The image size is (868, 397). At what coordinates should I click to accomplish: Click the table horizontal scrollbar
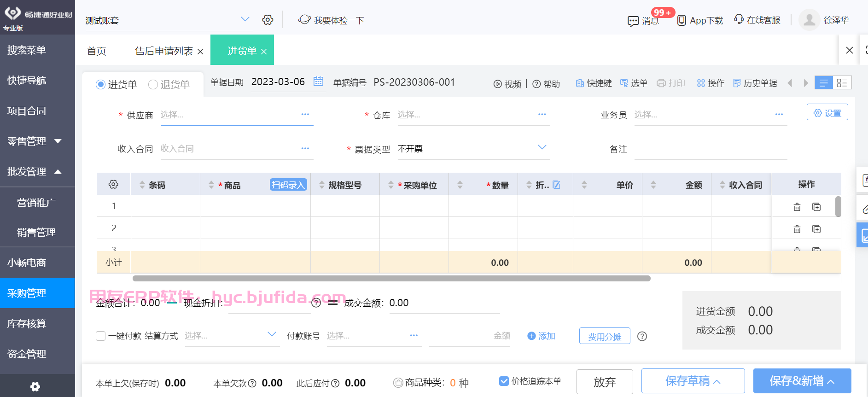(391, 278)
